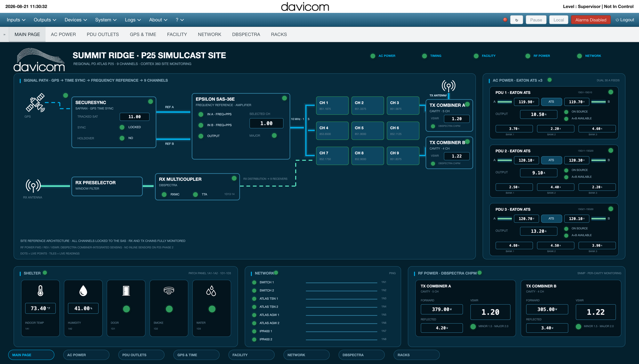Image resolution: width=639 pixels, height=364 pixels.
Task: Click the refresh button in the toolbar
Action: 517,20
